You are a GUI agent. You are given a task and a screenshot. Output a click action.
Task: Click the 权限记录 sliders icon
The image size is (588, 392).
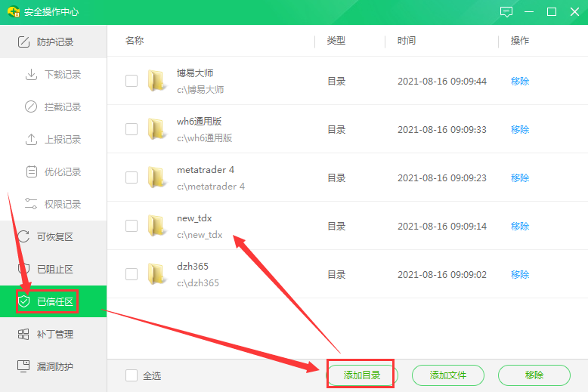pos(31,204)
